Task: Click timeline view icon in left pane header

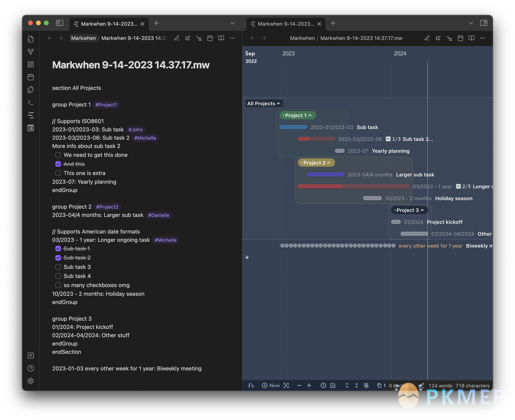Action: tap(199, 38)
